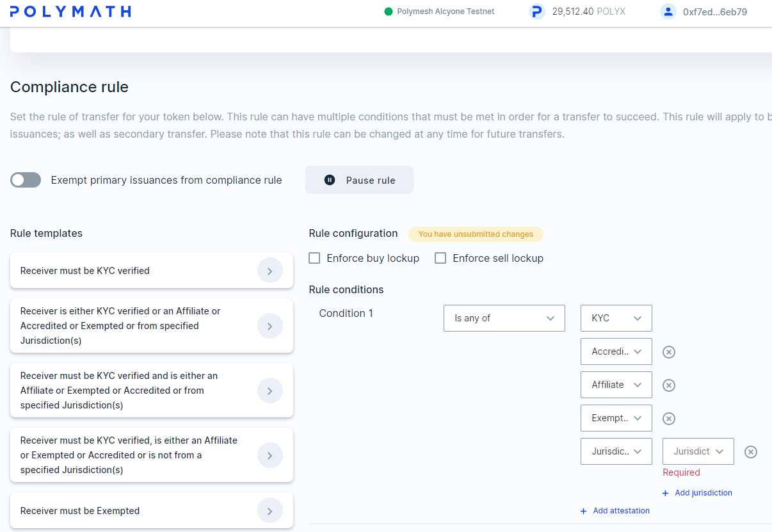This screenshot has width=772, height=532.
Task: Open the 'Is any of' condition dropdown
Action: click(x=504, y=318)
